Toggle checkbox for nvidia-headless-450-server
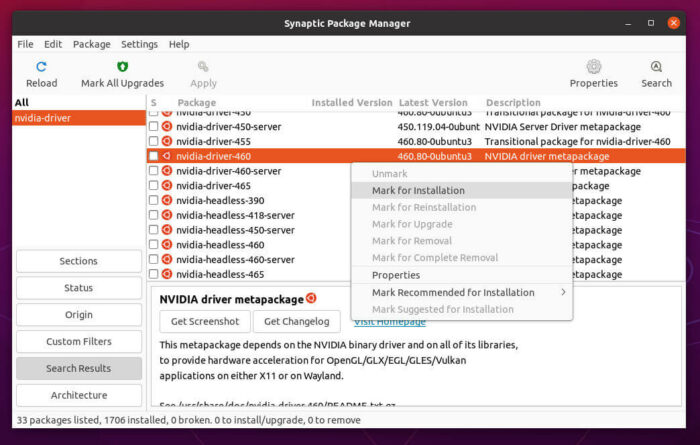Screen dimensions: 700x445 [154, 229]
